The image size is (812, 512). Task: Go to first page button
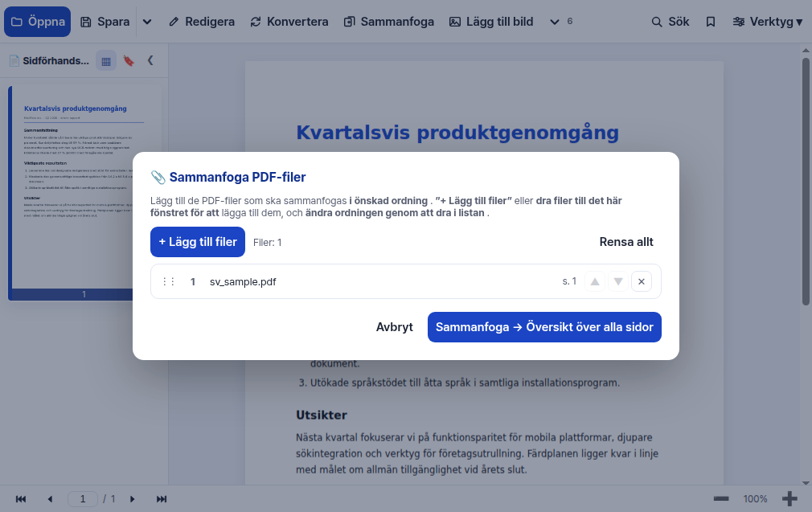coord(21,499)
